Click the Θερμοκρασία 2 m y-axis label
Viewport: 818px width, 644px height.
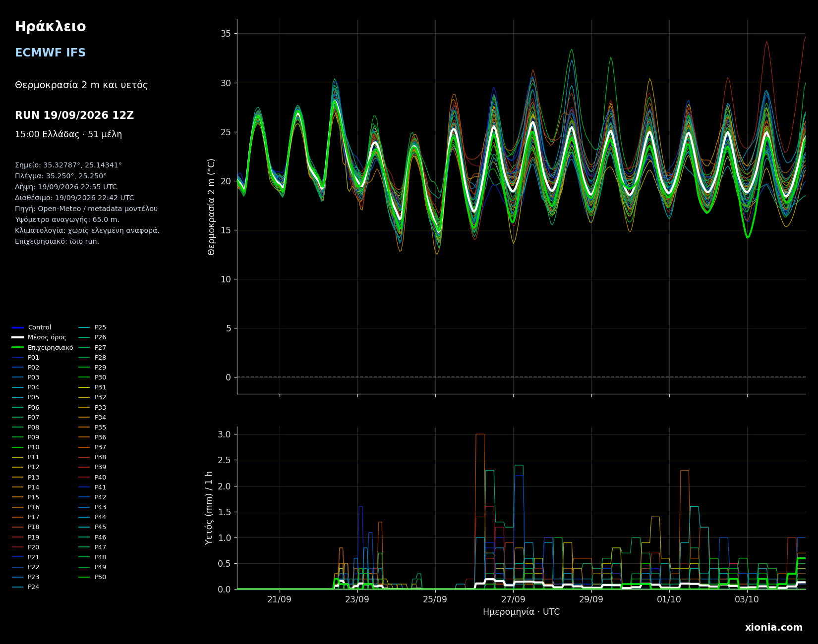tap(212, 207)
